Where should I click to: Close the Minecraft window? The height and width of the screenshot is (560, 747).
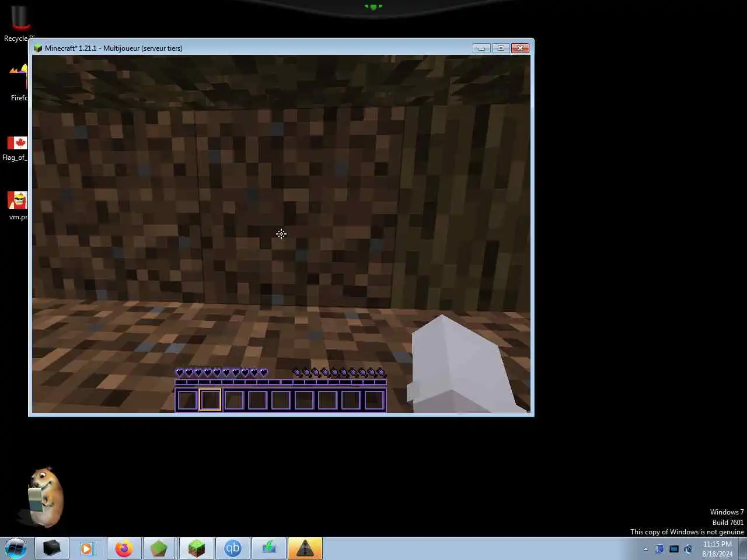(520, 48)
